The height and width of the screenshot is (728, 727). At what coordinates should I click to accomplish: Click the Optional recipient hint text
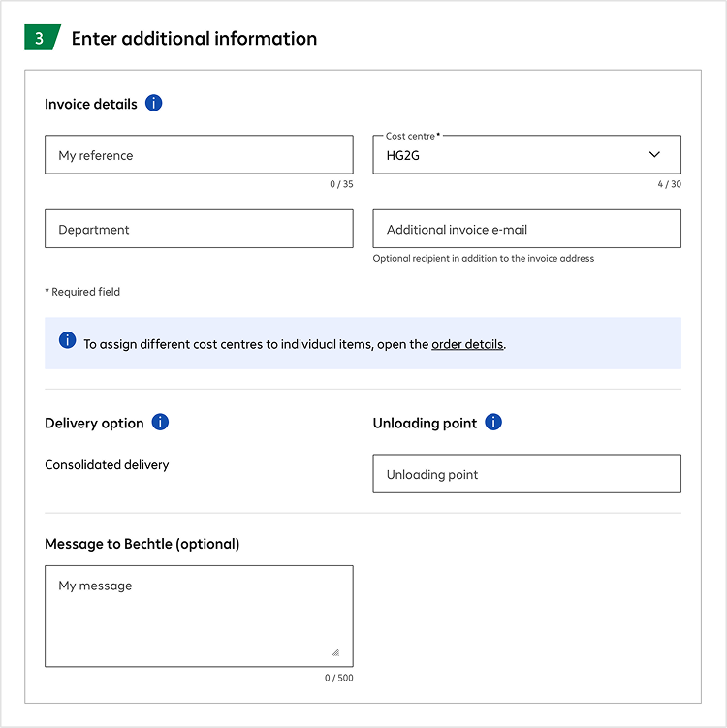(x=483, y=259)
